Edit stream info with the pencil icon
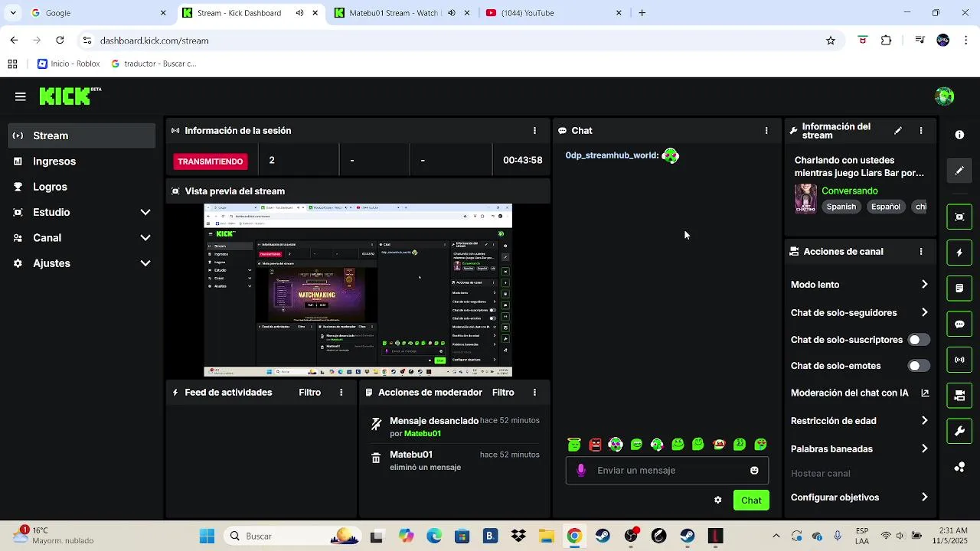Viewport: 980px width, 551px height. tap(898, 131)
